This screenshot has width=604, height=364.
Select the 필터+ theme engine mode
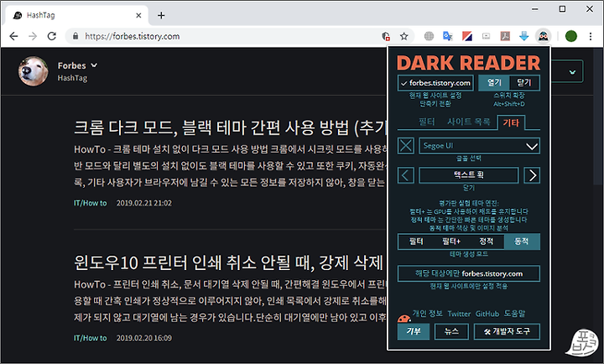(451, 242)
